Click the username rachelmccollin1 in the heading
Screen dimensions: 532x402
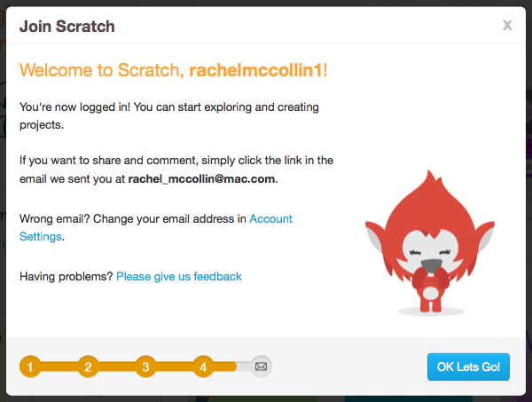(255, 70)
